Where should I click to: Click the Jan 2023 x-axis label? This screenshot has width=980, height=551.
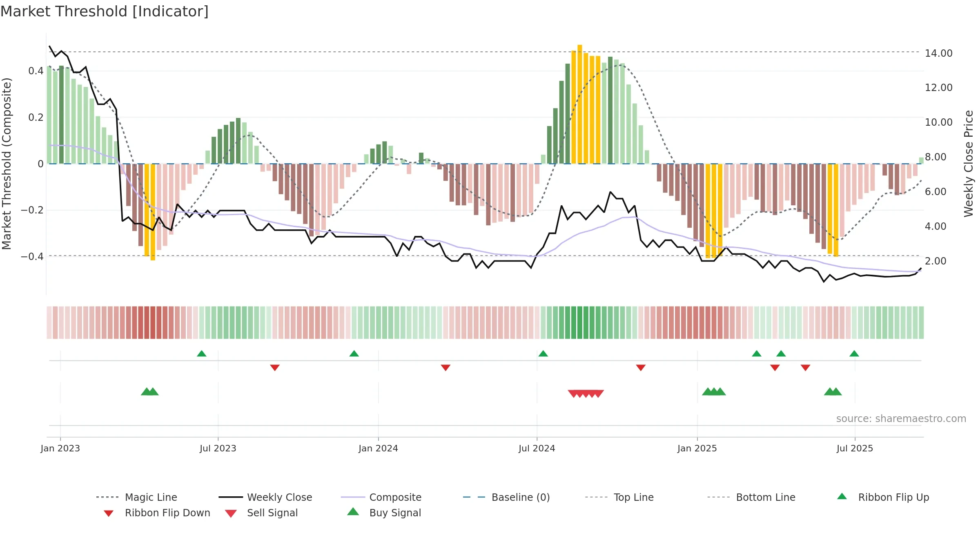point(60,449)
